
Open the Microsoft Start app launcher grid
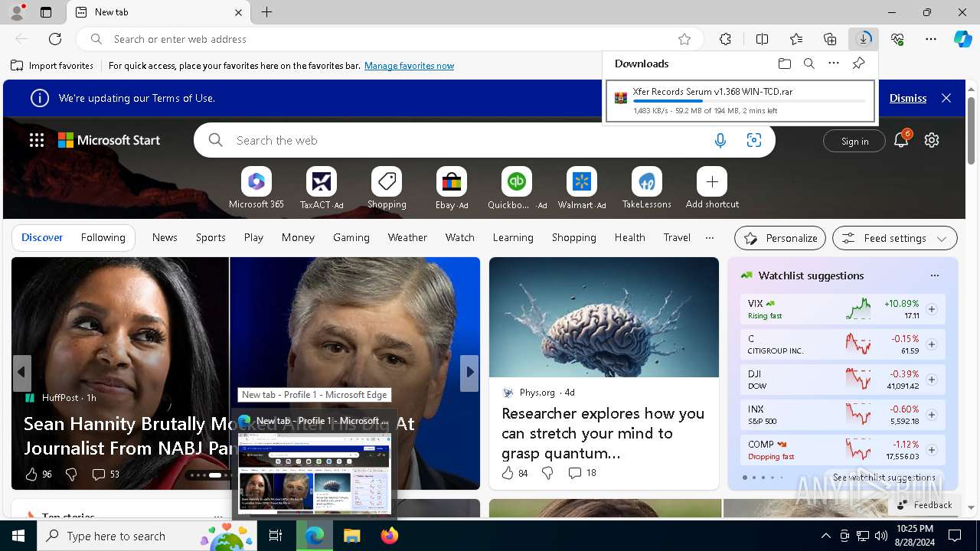pyautogui.click(x=36, y=140)
